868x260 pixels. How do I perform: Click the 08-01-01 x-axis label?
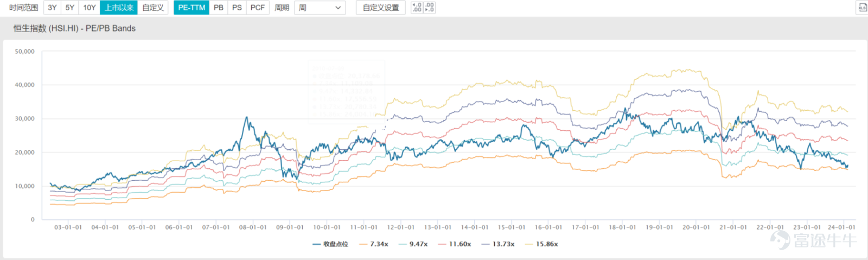(253, 227)
